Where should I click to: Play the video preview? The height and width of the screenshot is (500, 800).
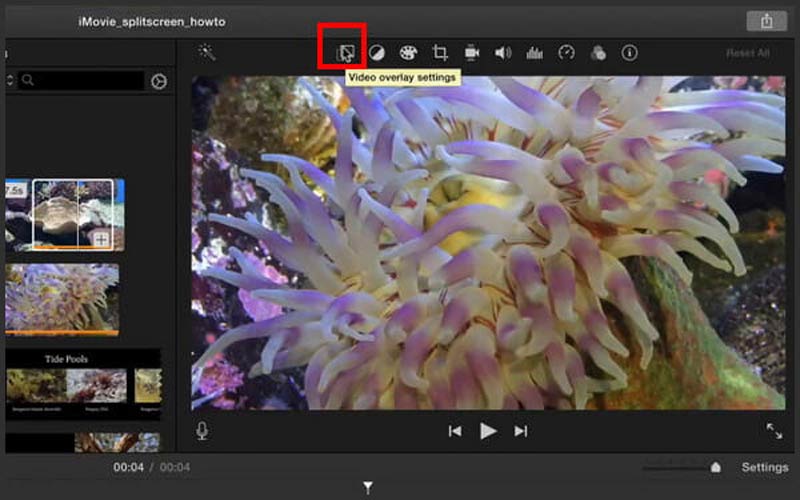click(x=488, y=432)
